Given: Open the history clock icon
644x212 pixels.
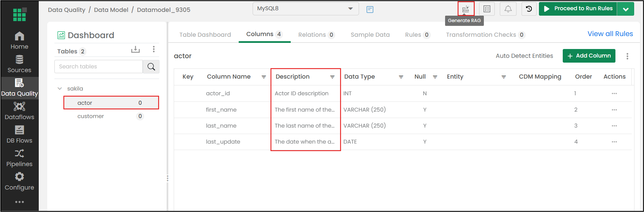Looking at the screenshot, I should pos(529,9).
